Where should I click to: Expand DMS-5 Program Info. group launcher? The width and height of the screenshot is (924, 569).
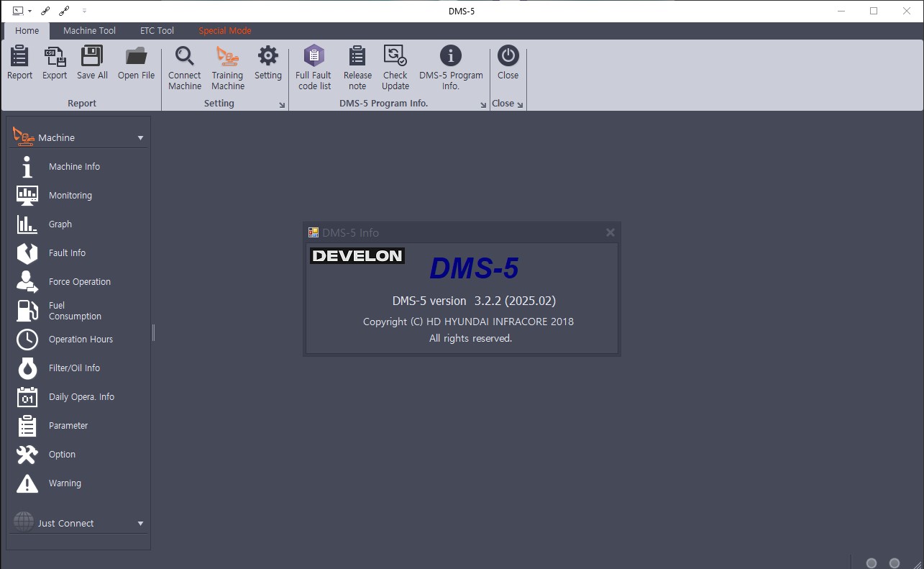(483, 105)
